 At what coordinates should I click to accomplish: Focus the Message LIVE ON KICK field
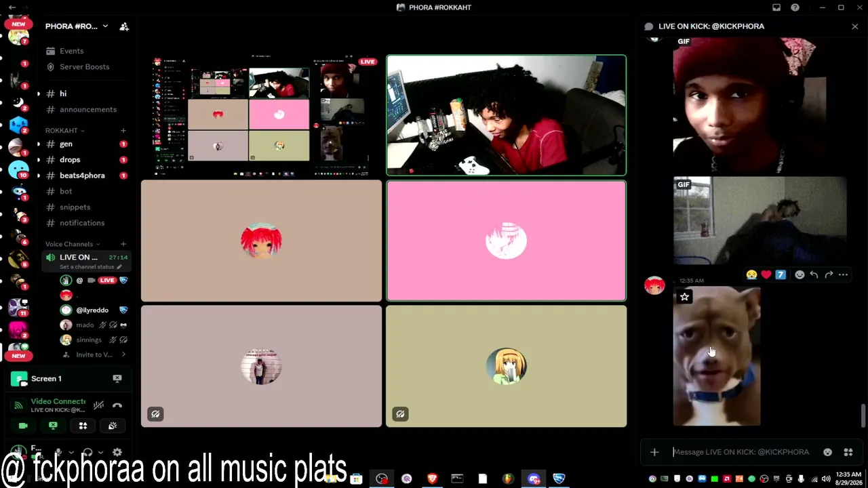coord(743,452)
